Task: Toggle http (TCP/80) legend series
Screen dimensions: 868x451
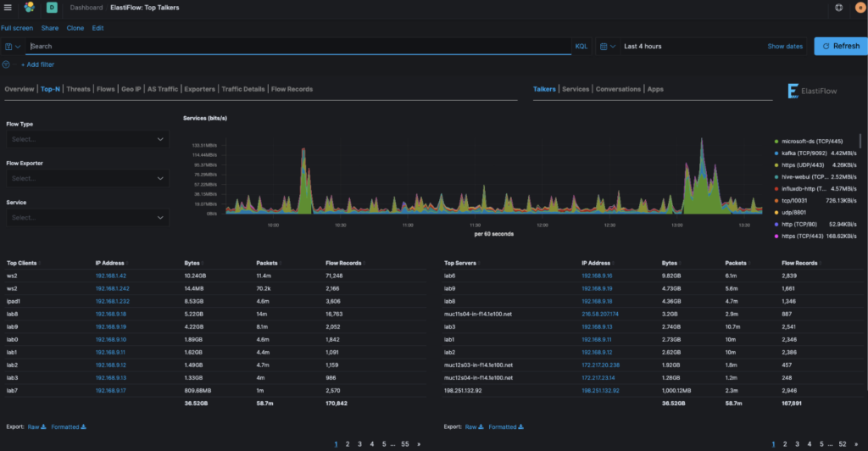Action: point(799,224)
